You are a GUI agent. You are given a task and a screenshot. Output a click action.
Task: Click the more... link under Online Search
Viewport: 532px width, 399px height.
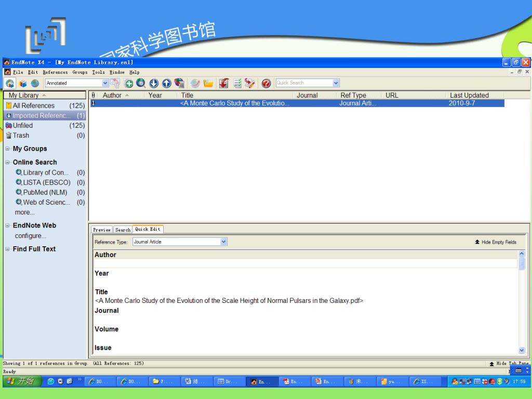(x=24, y=212)
